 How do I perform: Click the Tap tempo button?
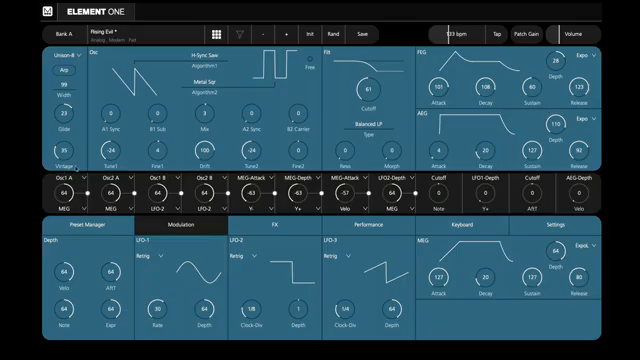click(497, 34)
